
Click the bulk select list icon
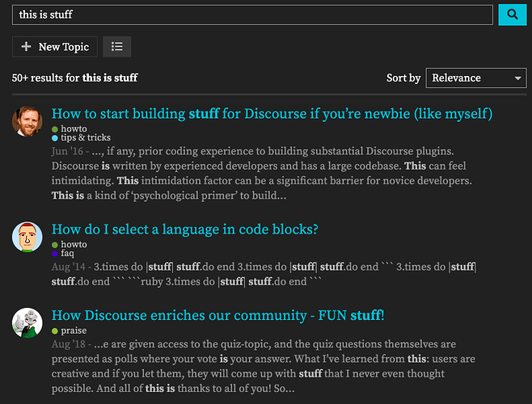pyautogui.click(x=117, y=47)
